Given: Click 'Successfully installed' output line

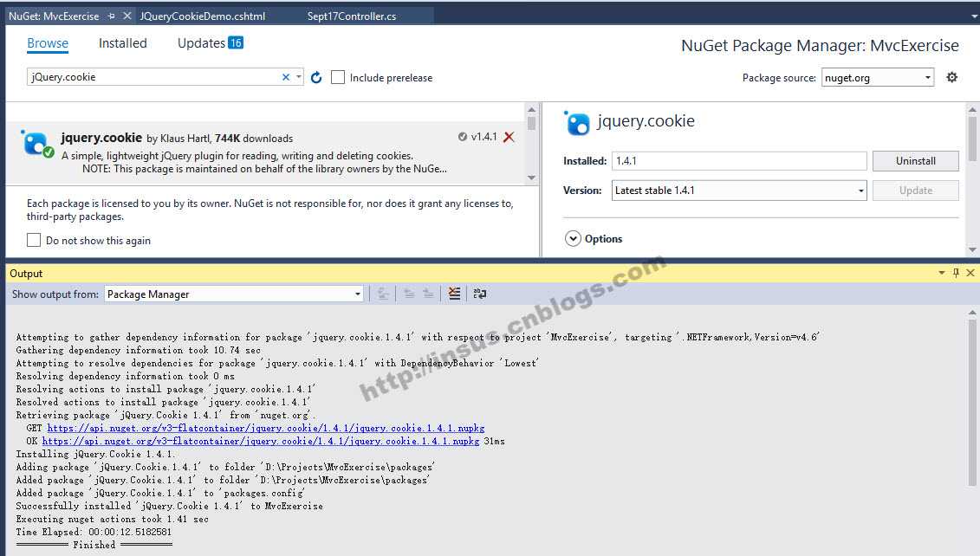Looking at the screenshot, I should point(169,506).
